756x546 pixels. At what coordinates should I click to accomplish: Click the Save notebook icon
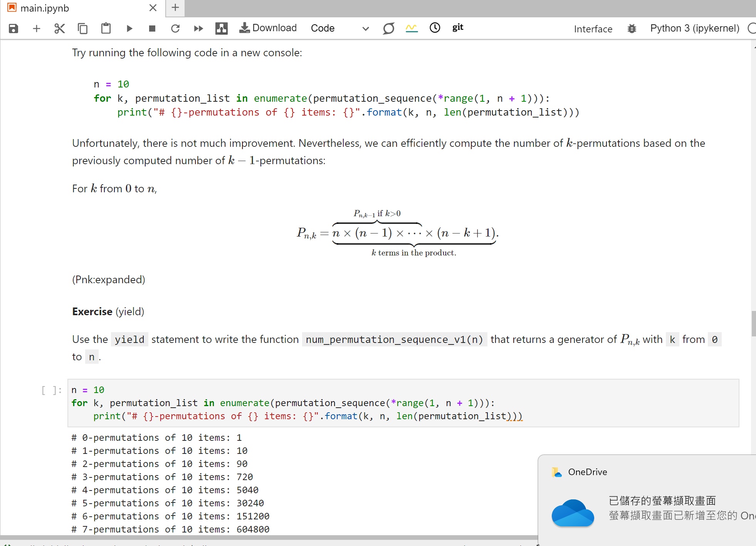pos(13,29)
